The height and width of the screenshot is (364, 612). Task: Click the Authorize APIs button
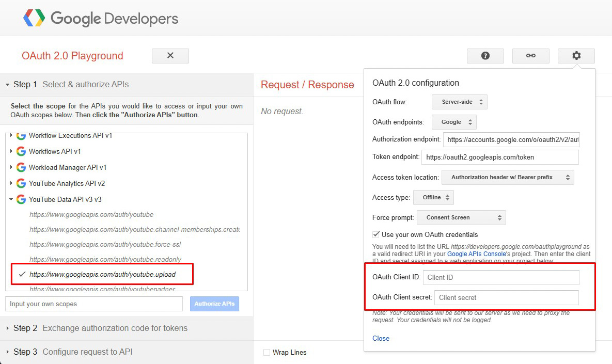click(x=215, y=304)
